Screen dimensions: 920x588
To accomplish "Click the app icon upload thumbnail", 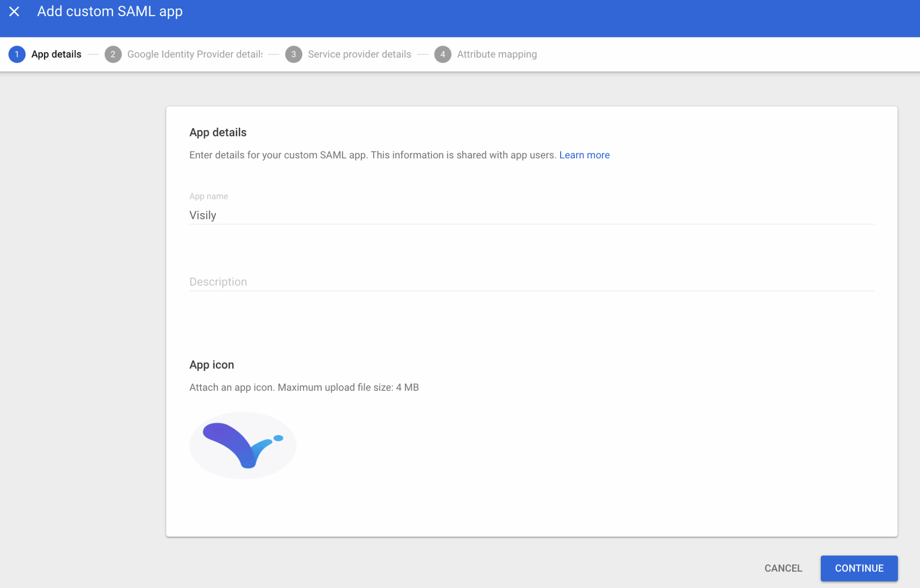I will (x=242, y=445).
